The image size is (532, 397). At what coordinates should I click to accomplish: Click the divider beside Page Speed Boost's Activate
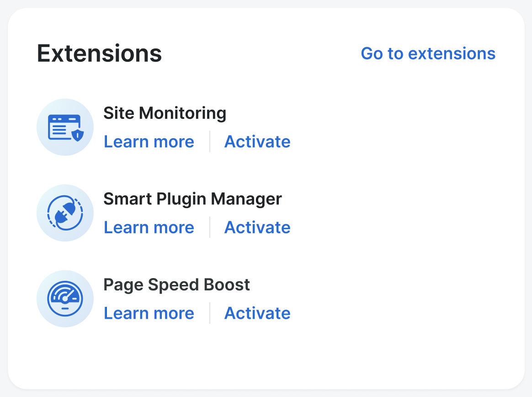pyautogui.click(x=210, y=313)
